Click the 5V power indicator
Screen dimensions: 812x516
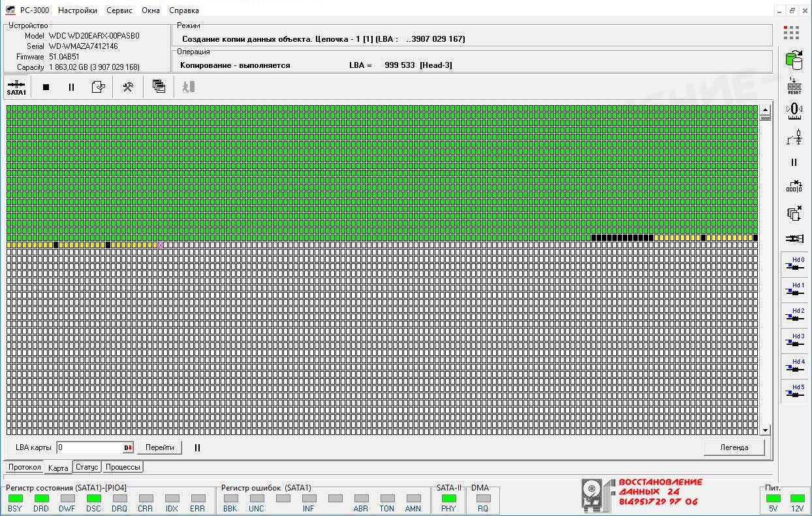point(773,498)
